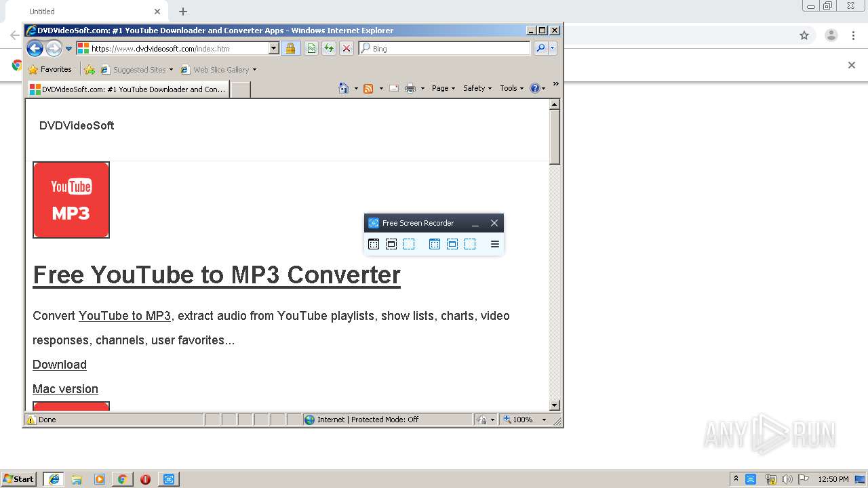Follow the YouTube to MP3 inline link
This screenshot has width=868, height=488.
coord(125,316)
